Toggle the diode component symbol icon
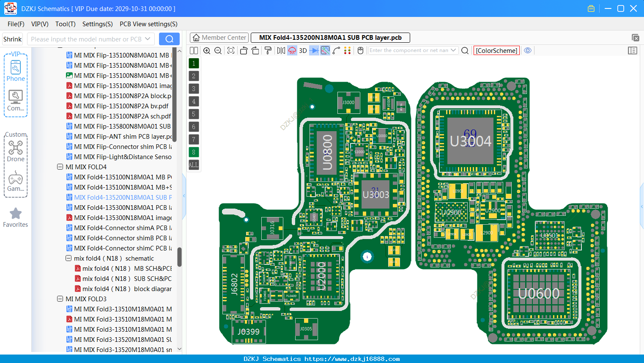 click(314, 51)
